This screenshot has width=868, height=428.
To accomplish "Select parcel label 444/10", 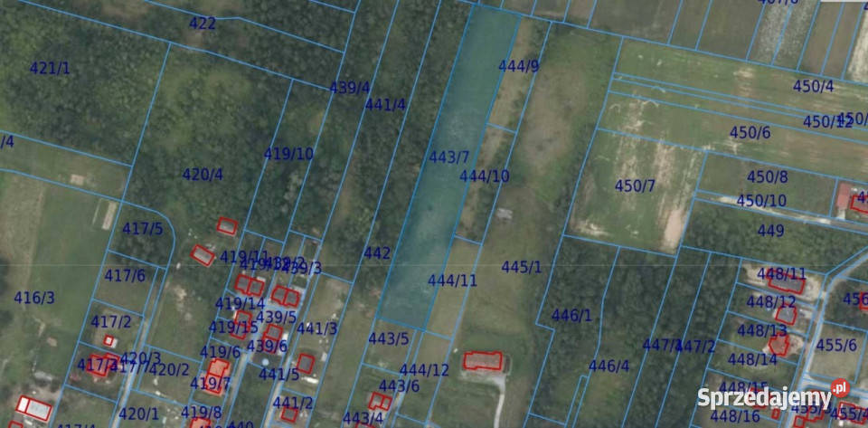I will pos(485,176).
